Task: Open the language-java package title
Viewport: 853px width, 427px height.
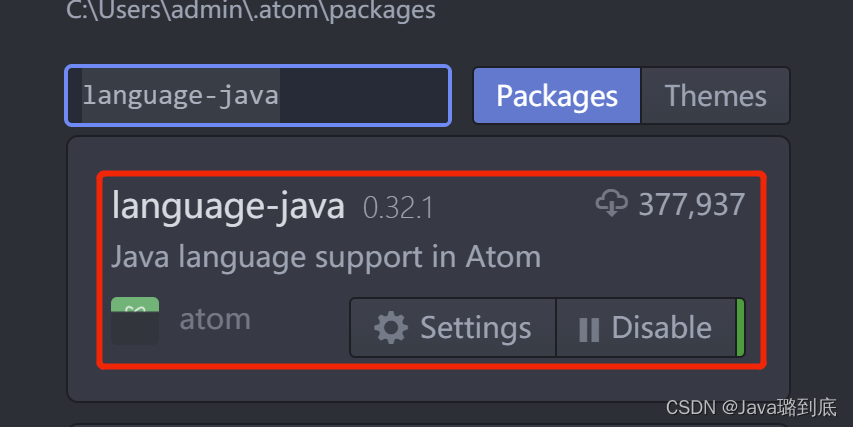Action: point(228,207)
